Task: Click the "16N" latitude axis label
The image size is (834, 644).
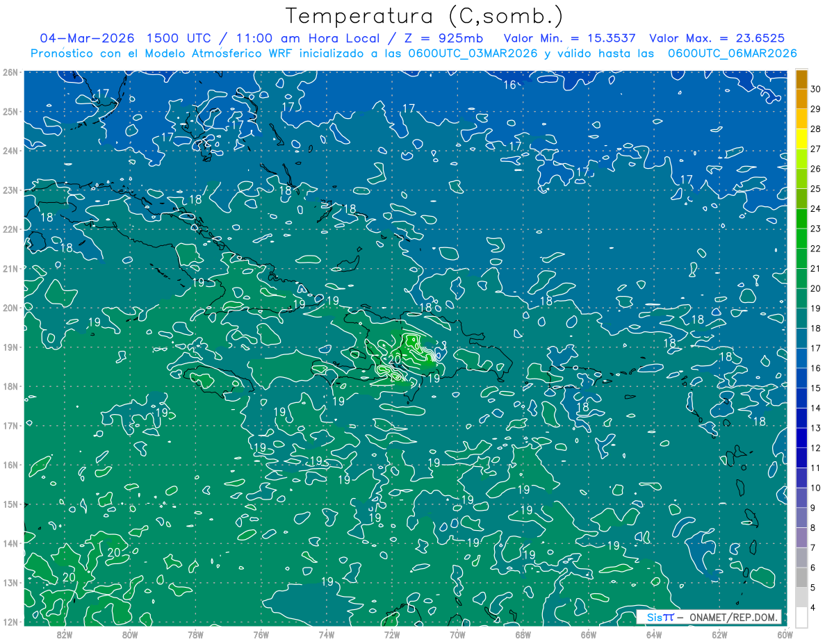Action: pyautogui.click(x=10, y=465)
